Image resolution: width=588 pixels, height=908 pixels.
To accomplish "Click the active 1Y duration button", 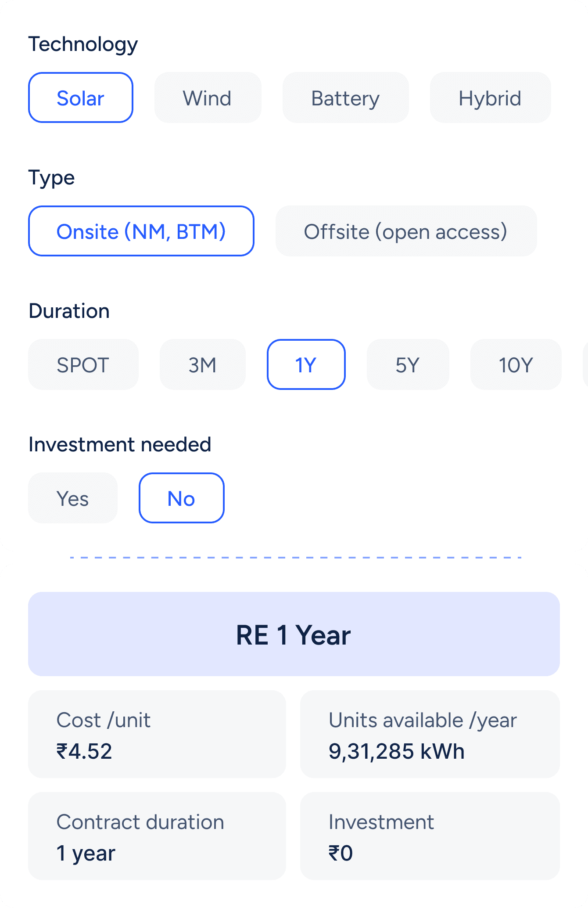I will (306, 364).
